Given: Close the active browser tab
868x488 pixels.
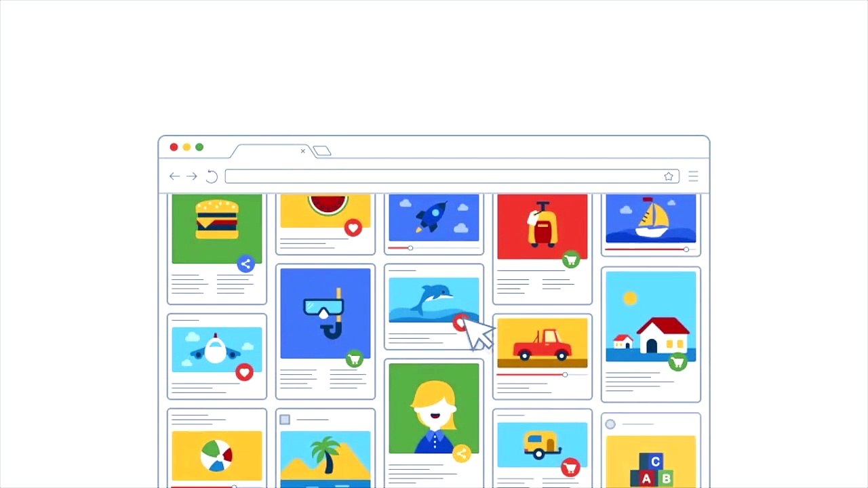Looking at the screenshot, I should click(x=303, y=151).
